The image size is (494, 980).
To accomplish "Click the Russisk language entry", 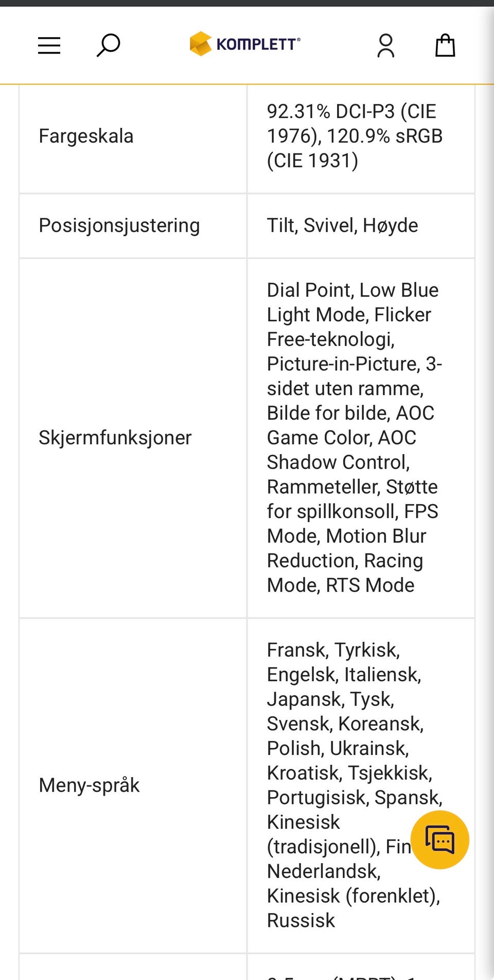I will [x=301, y=920].
